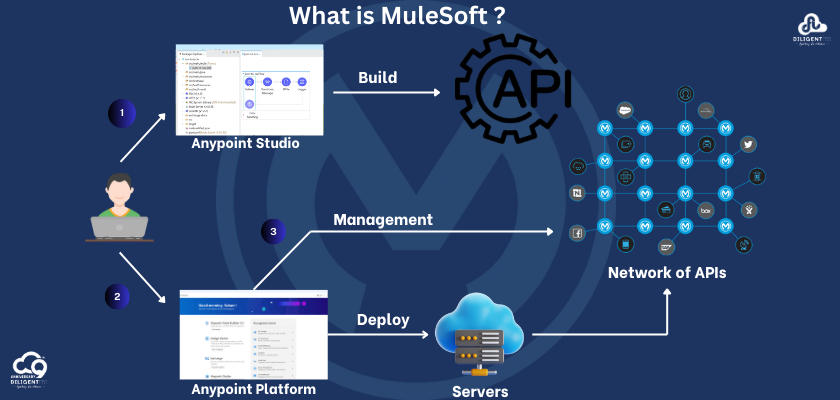This screenshot has height=400, width=840.
Task: Click the anniversary logo at bottom left
Action: click(x=30, y=366)
